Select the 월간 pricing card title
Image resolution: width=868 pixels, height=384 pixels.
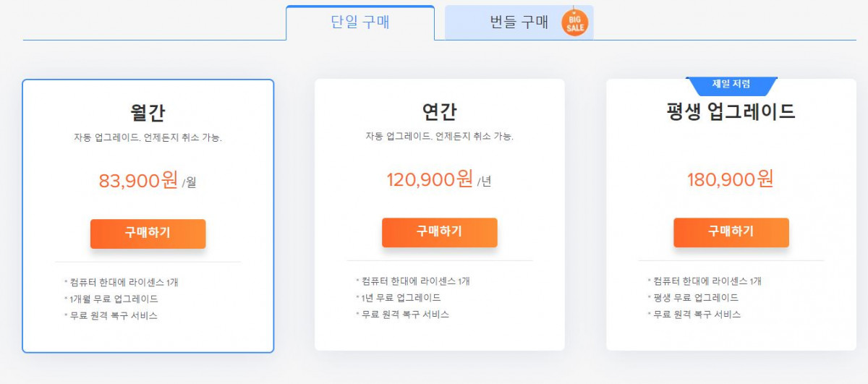[x=148, y=113]
